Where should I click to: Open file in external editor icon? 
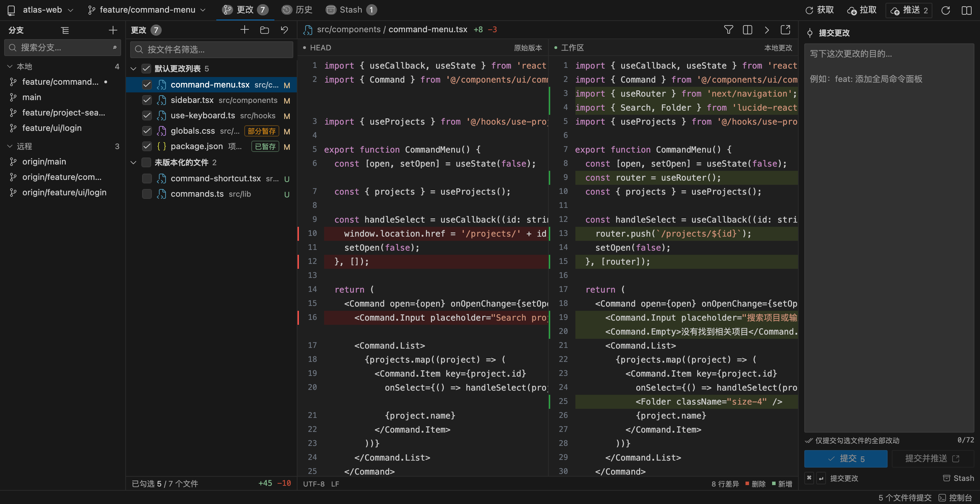[785, 30]
